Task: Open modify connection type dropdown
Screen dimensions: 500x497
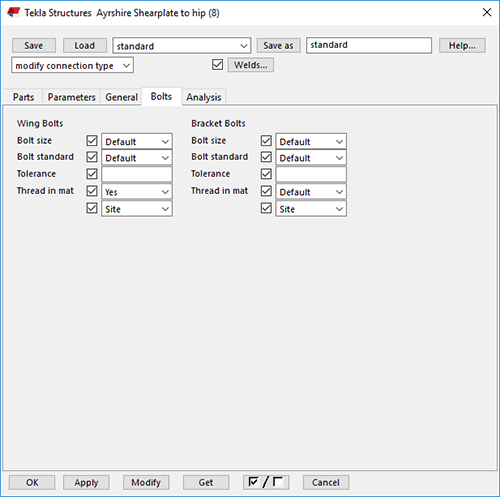Action: pos(72,65)
